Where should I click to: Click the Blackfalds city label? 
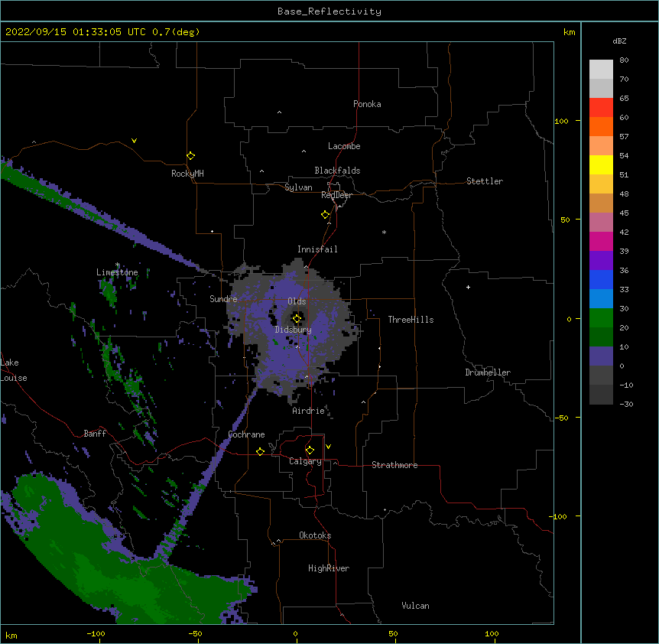coord(337,171)
